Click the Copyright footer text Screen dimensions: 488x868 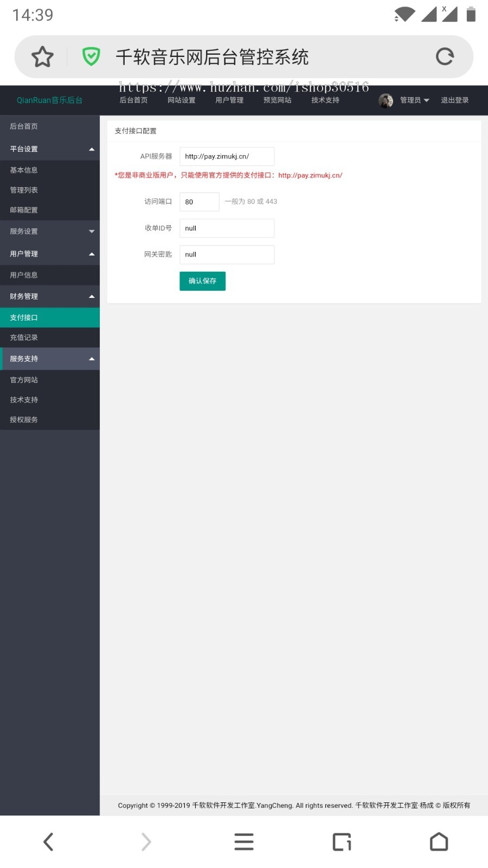[x=294, y=806]
